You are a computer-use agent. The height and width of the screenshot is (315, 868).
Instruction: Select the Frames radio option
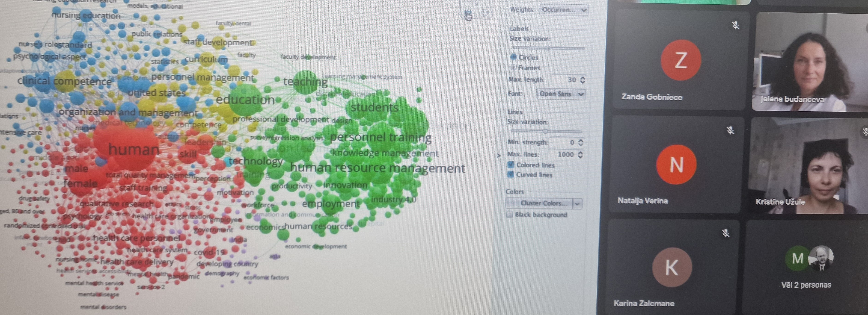point(513,67)
